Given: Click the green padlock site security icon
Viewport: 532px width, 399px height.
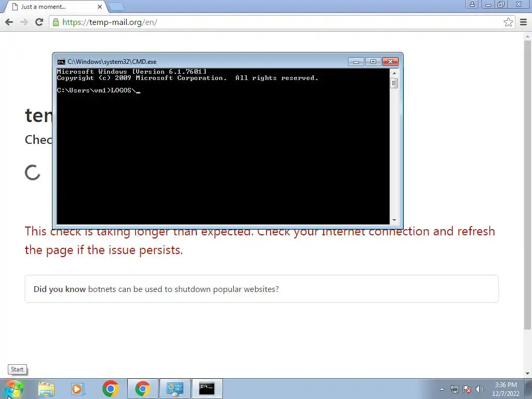Looking at the screenshot, I should click(x=56, y=22).
